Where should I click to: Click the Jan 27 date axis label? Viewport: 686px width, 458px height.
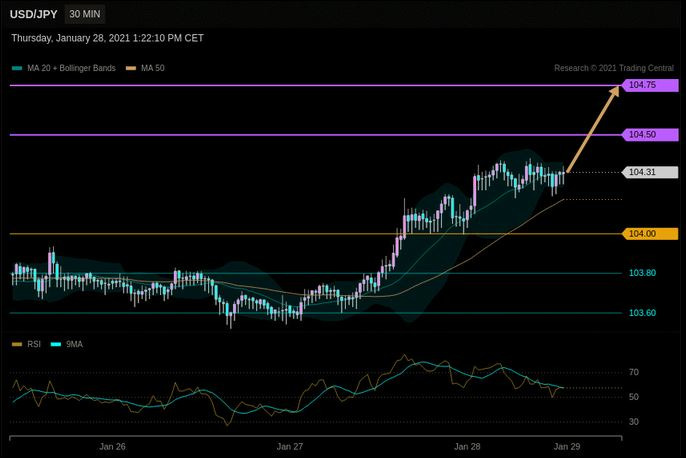pyautogui.click(x=290, y=447)
